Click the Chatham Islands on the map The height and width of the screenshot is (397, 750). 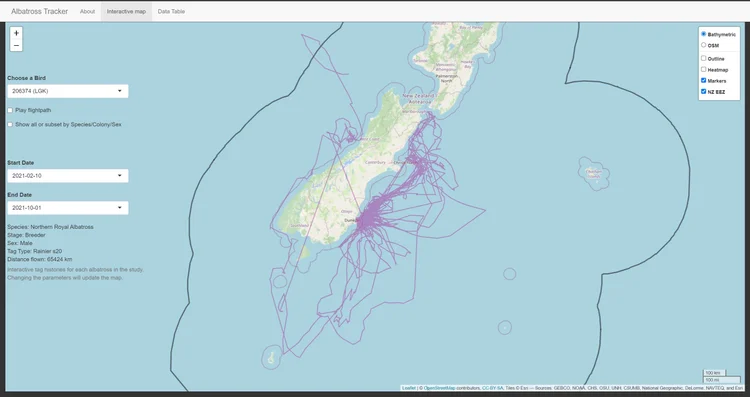click(x=594, y=173)
